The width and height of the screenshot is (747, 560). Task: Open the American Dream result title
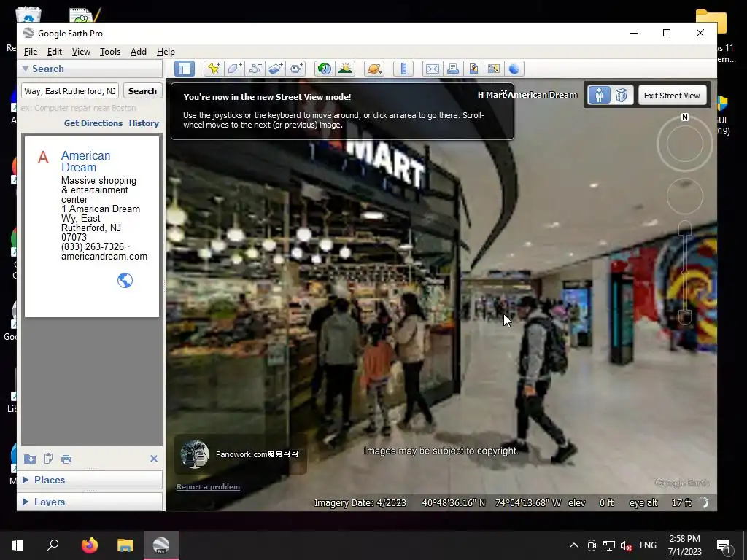[86, 161]
